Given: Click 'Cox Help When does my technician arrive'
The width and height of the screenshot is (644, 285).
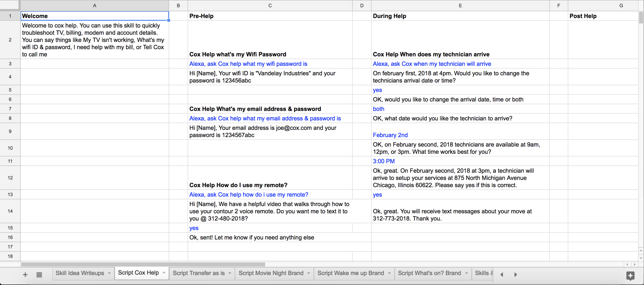Looking at the screenshot, I should coord(460,40).
